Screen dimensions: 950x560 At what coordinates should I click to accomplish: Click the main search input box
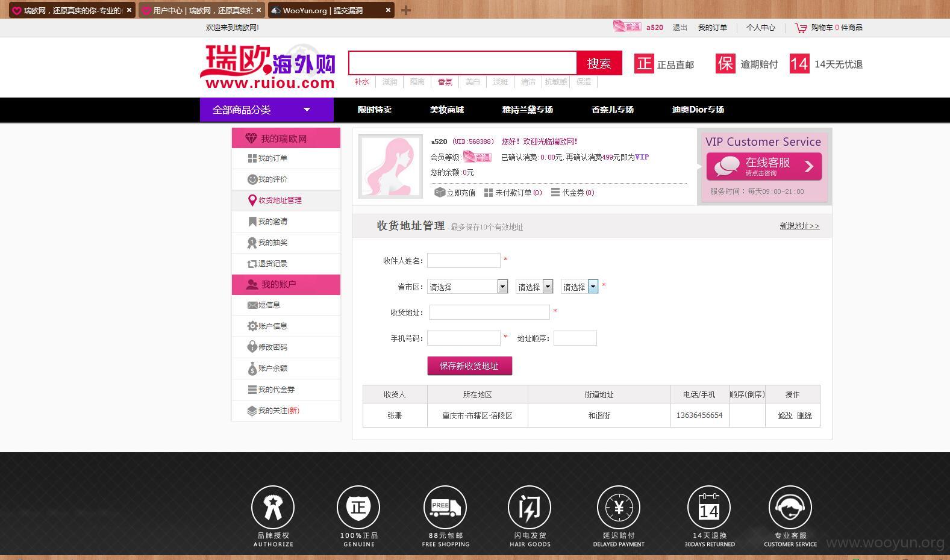(463, 63)
